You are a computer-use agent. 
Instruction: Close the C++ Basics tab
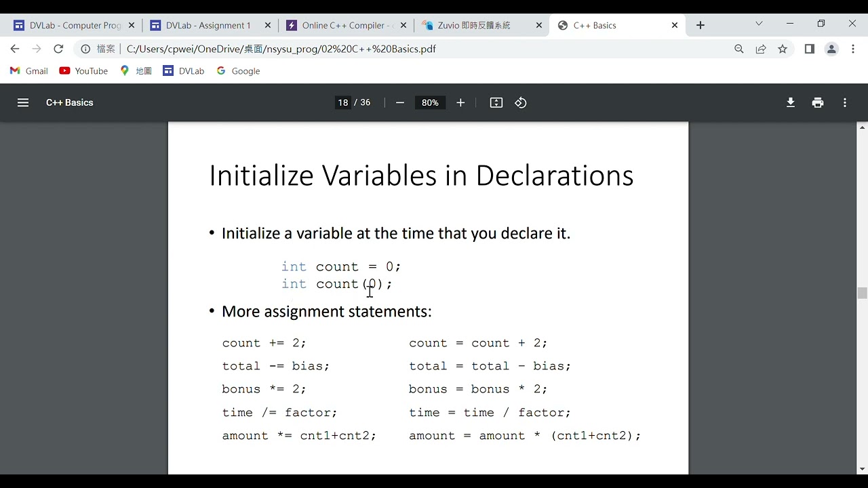674,25
